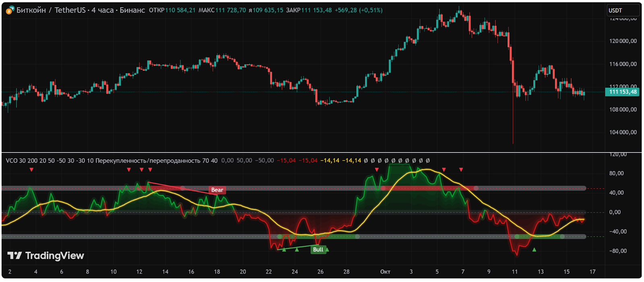Click the green up-triangle marker near date 13
644x282 pixels.
tap(534, 250)
